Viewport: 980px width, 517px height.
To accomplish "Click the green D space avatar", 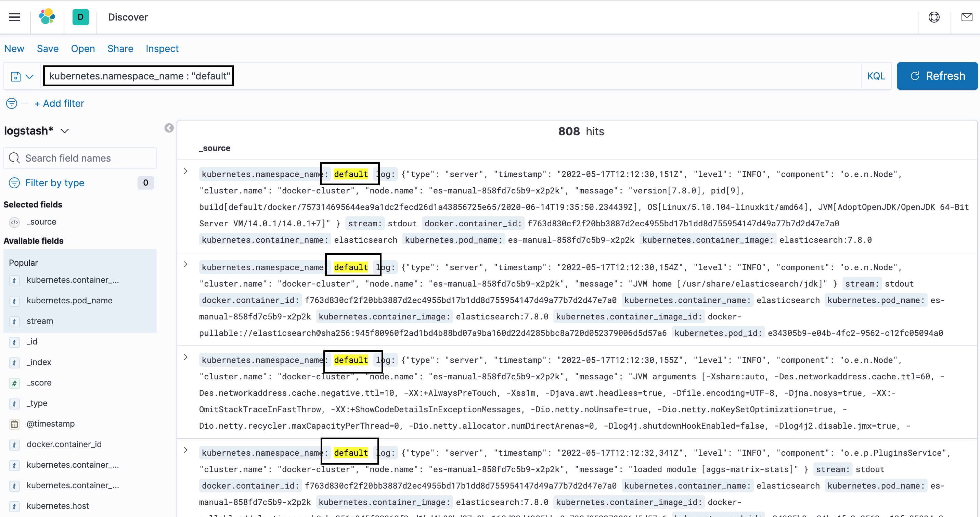I will tap(80, 17).
